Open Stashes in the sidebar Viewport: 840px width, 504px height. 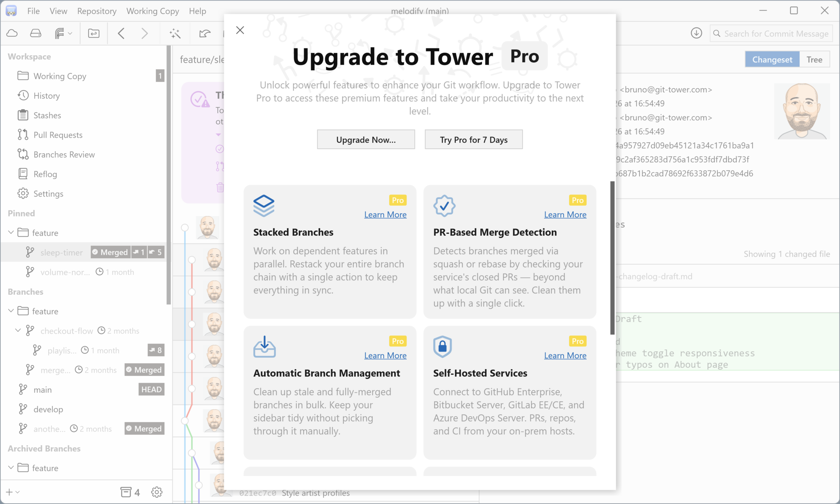coord(84,115)
